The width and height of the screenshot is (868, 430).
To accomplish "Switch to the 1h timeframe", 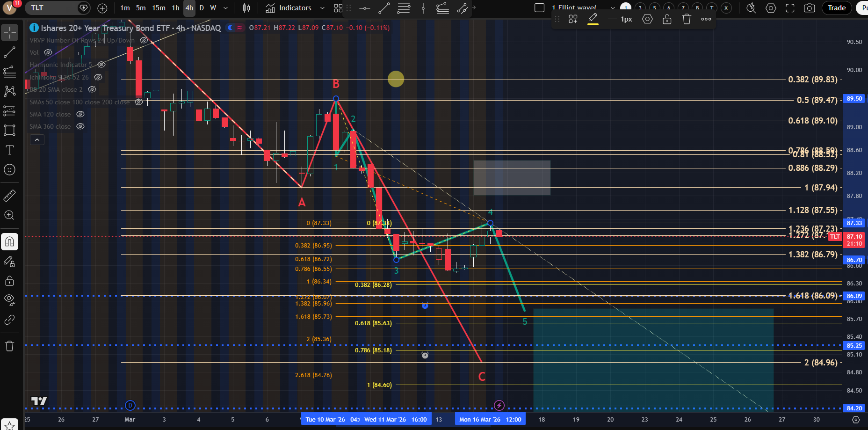I will 175,8.
